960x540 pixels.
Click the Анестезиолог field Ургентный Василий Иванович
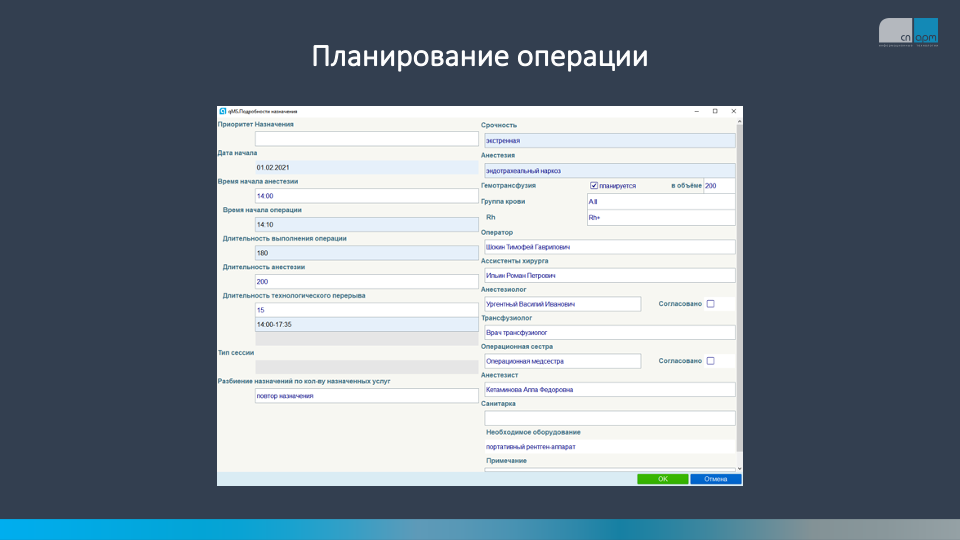click(563, 304)
